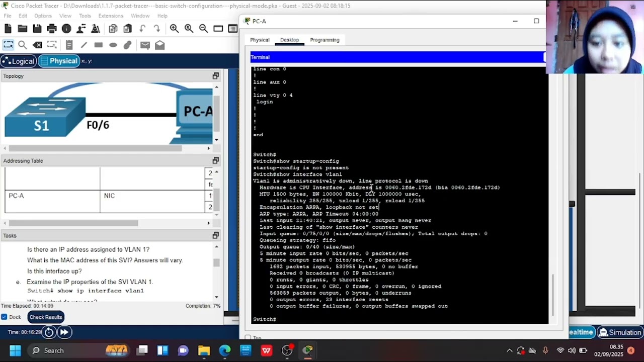Viewport: 644px width, 362px height.
Task: Open the Physical tab in PC-A
Action: coord(260,40)
